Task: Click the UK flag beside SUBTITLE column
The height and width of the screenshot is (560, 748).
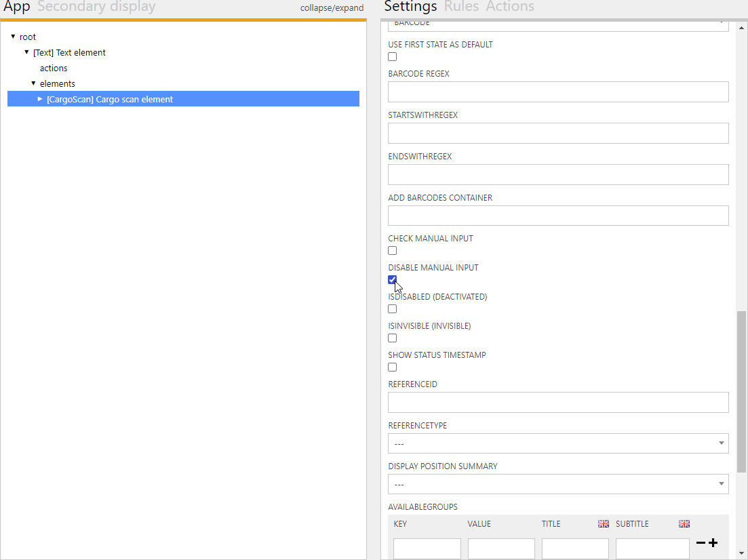Action: pos(684,524)
